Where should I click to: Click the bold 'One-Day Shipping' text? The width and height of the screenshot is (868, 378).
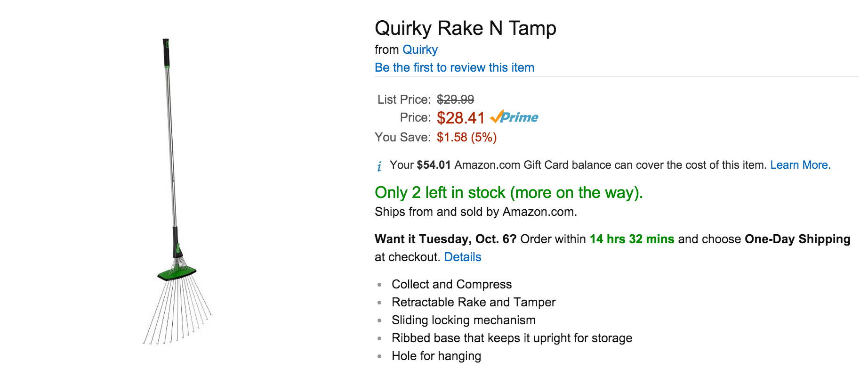tap(797, 239)
